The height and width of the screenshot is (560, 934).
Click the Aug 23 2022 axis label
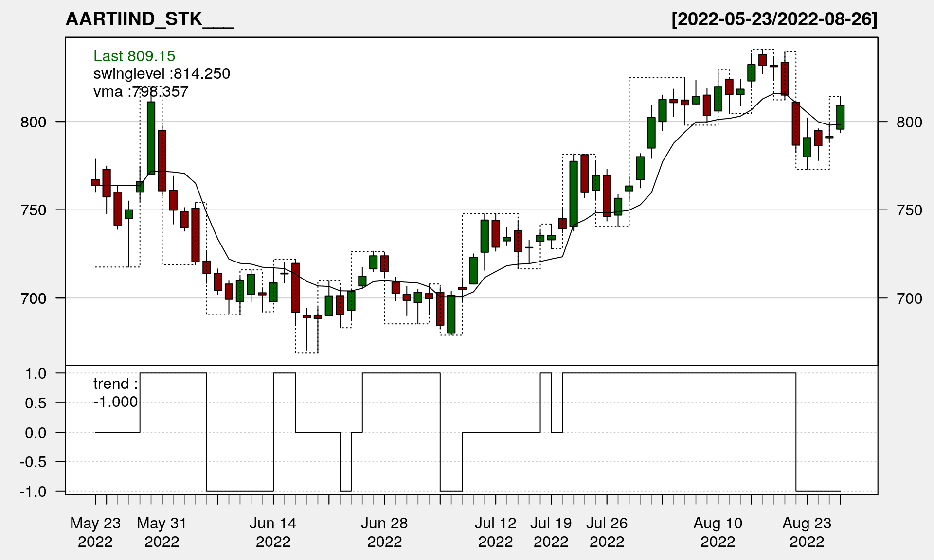click(x=807, y=532)
